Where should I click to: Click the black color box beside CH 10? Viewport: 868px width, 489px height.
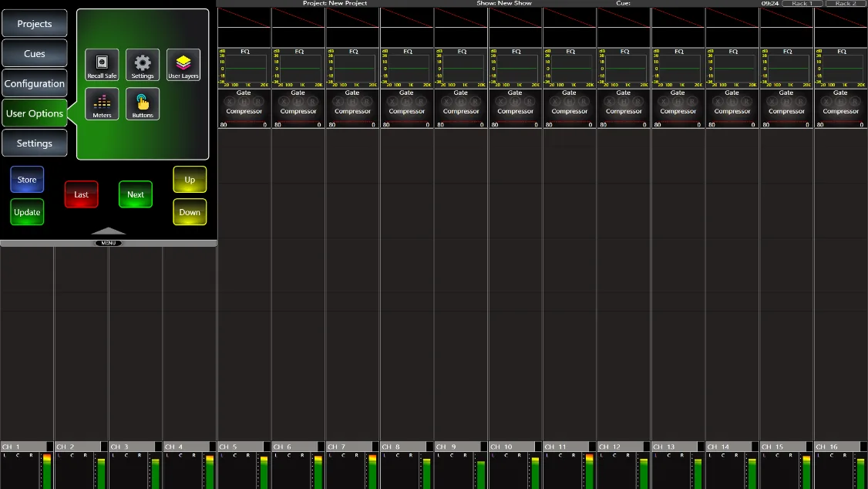[x=538, y=447]
